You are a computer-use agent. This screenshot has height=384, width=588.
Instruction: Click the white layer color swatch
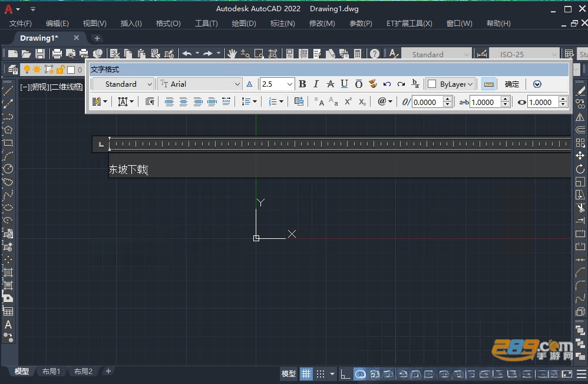tap(71, 70)
